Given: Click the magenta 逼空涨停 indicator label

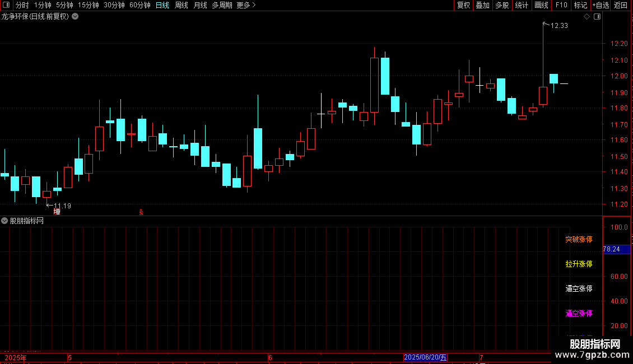Looking at the screenshot, I should tap(579, 313).
